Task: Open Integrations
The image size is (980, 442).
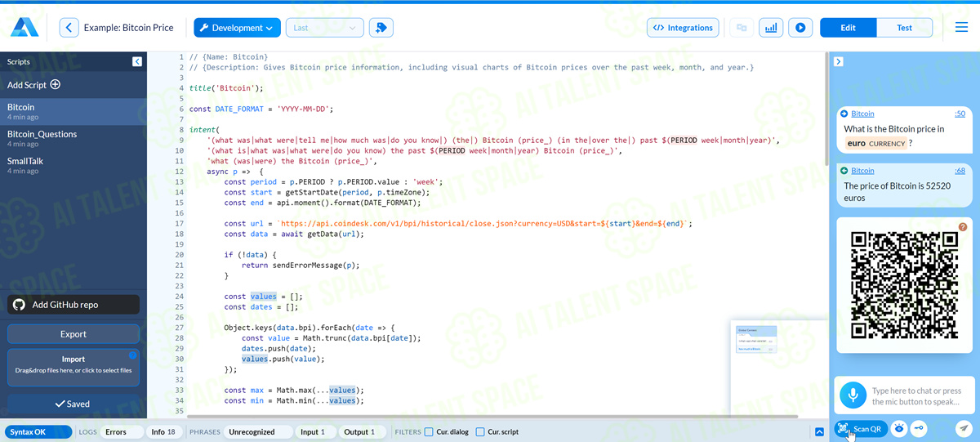Action: [x=683, y=28]
